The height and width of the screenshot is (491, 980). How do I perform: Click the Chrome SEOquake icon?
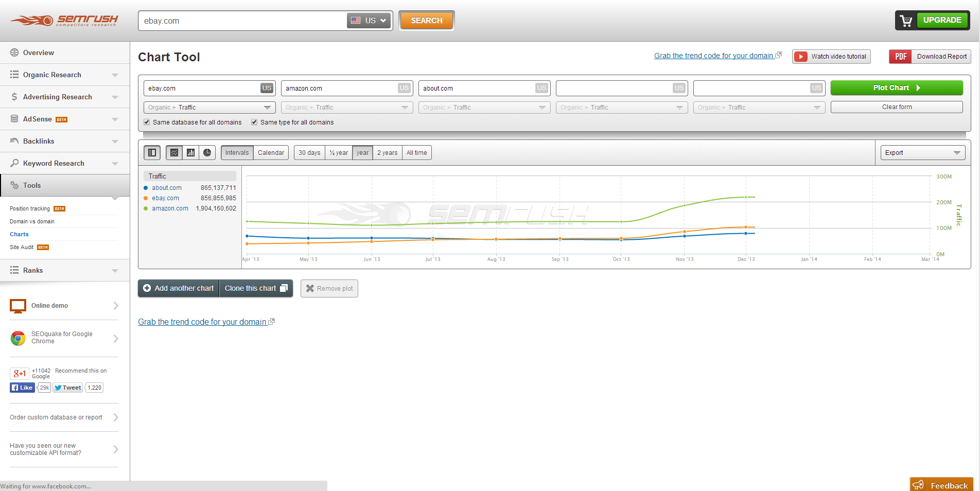18,338
